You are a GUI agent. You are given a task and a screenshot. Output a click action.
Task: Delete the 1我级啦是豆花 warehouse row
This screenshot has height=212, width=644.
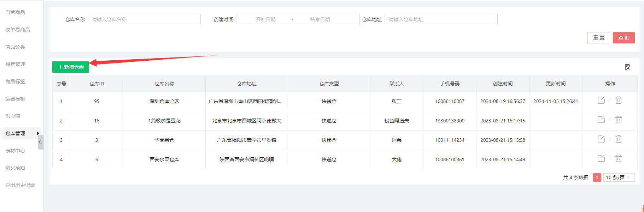coord(618,120)
